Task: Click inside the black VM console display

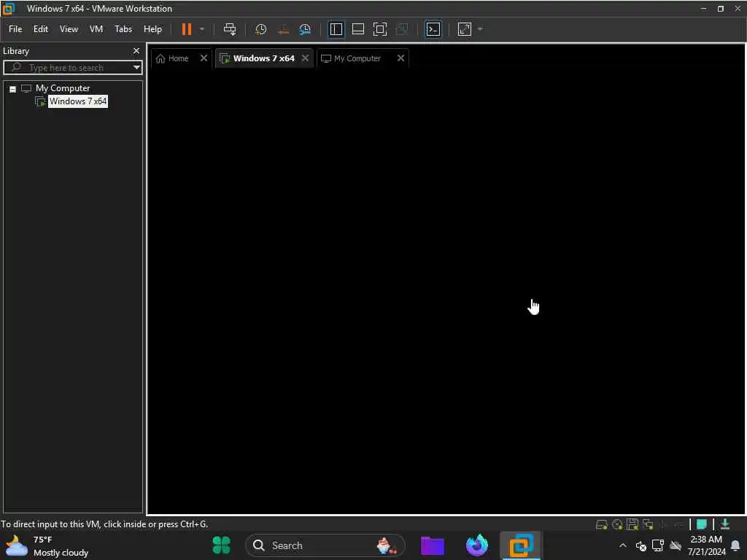Action: tap(446, 290)
